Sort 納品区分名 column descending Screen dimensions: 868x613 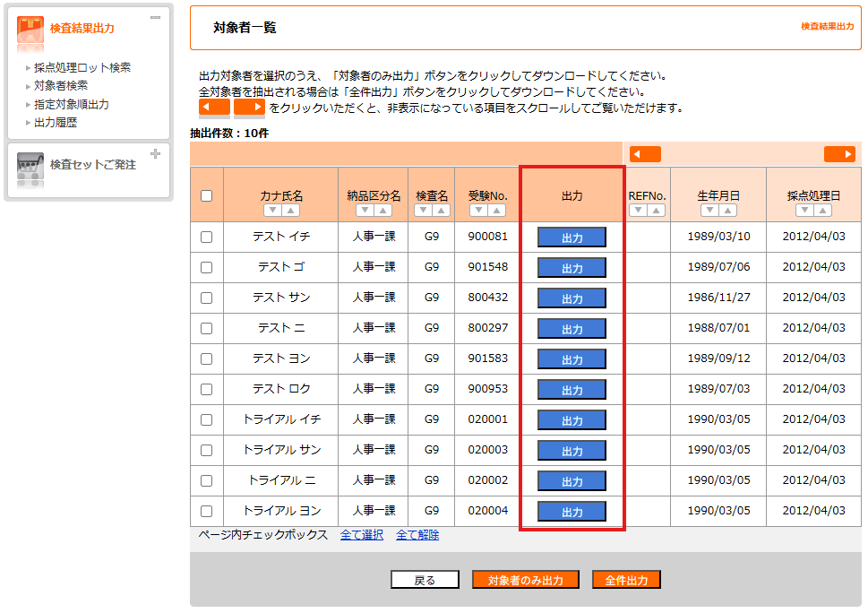(x=364, y=211)
